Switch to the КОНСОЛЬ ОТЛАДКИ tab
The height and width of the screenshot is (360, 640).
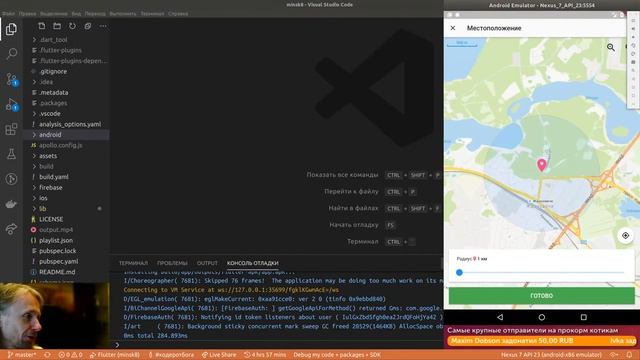pyautogui.click(x=253, y=263)
